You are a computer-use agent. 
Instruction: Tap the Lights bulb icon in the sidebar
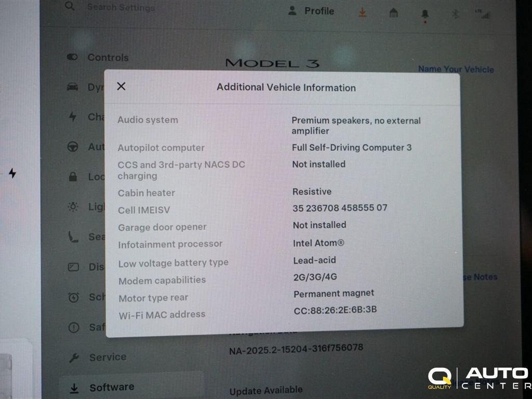click(73, 206)
